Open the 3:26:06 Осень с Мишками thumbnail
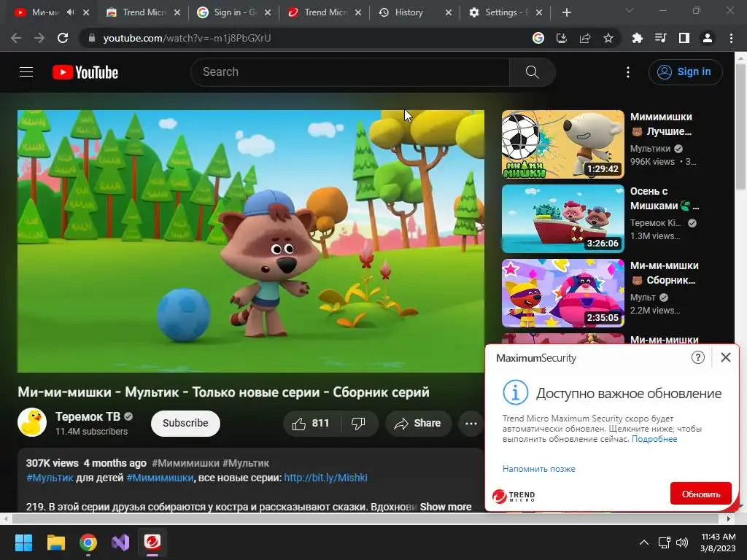Viewport: 747px width, 560px height. point(562,219)
